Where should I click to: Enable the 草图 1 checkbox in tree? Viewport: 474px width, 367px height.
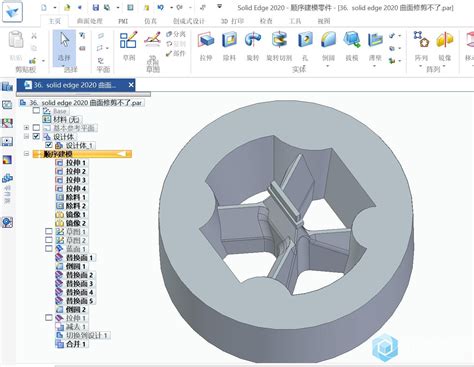point(49,231)
